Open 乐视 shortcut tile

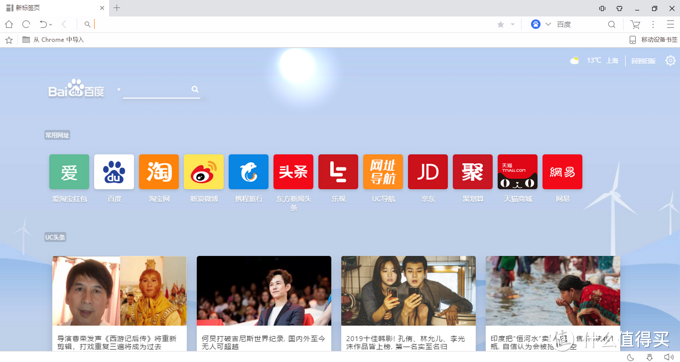tap(338, 172)
